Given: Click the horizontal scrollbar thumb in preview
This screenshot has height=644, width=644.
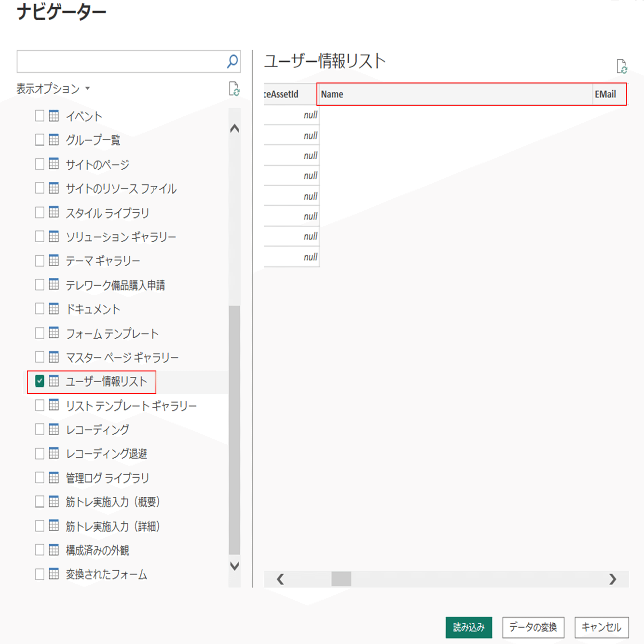Looking at the screenshot, I should click(342, 579).
